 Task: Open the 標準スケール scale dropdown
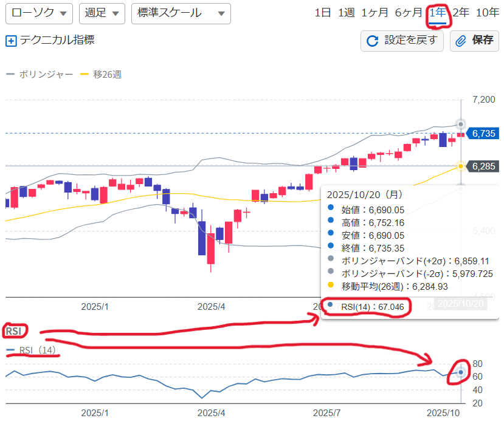181,13
